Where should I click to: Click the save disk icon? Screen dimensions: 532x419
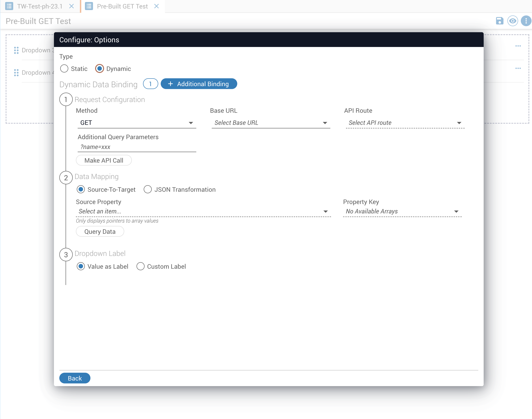(499, 21)
